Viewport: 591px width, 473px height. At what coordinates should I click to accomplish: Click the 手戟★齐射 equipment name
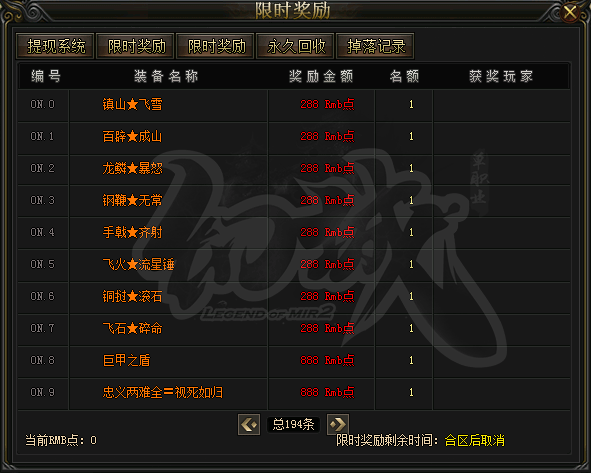click(x=132, y=232)
